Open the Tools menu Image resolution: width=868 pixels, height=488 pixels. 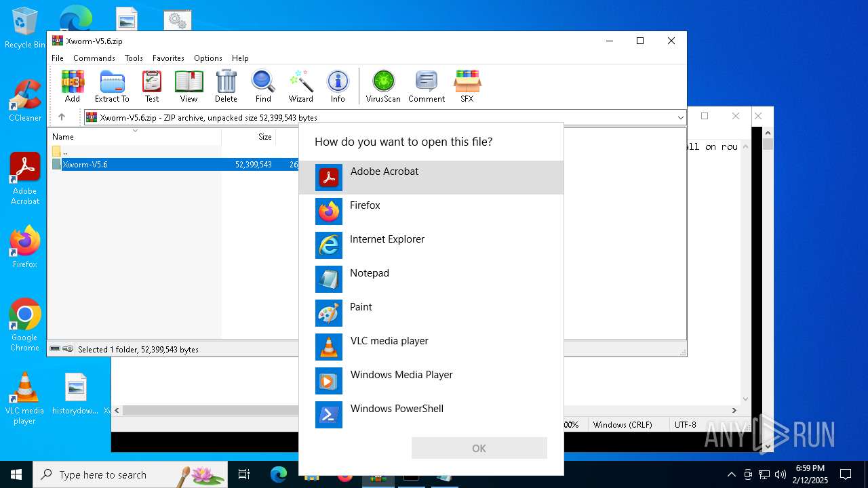point(134,58)
